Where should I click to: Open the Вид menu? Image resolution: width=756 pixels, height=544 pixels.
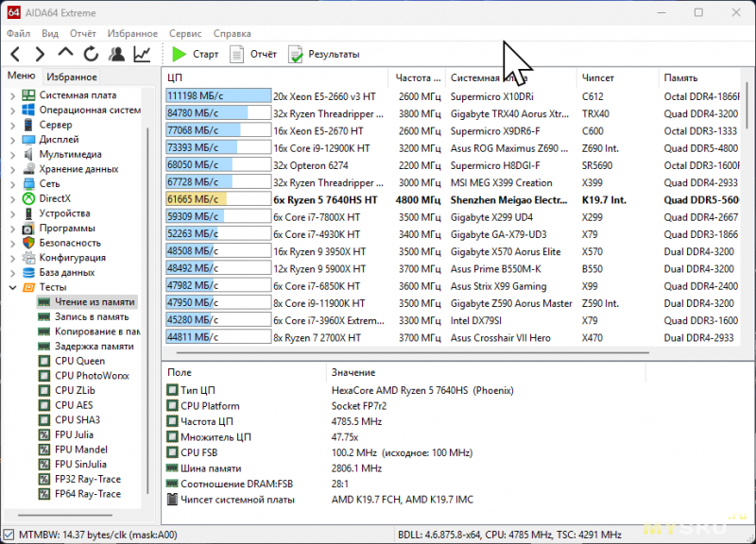coord(50,33)
